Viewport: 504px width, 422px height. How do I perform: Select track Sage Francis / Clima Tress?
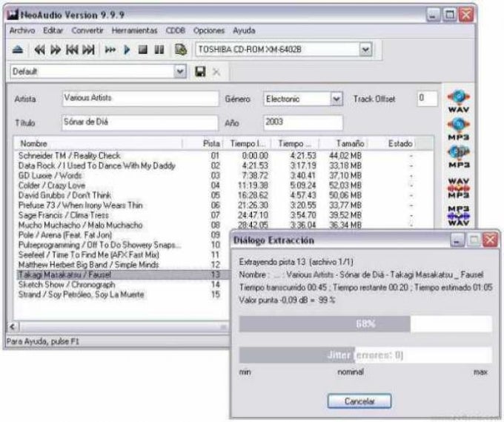coord(64,215)
